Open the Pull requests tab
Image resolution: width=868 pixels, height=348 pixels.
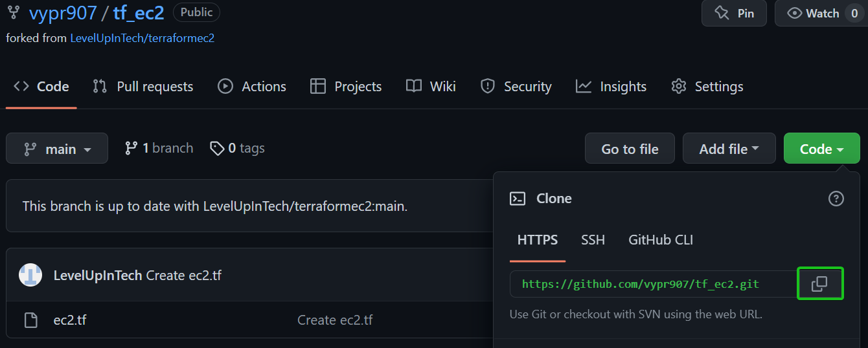pos(143,87)
